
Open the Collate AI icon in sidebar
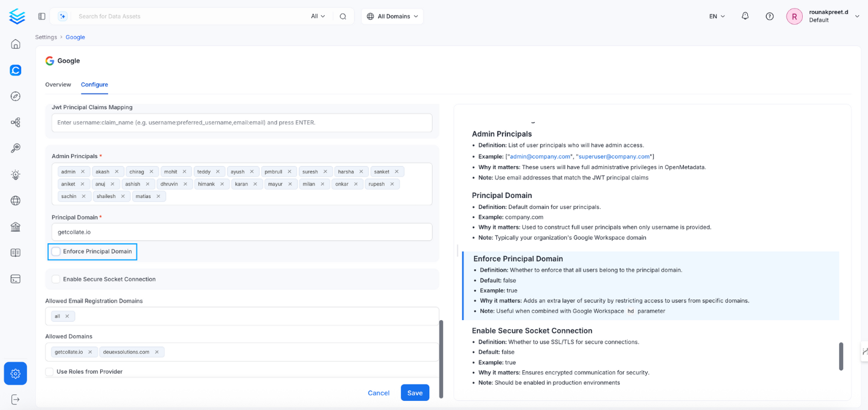16,70
